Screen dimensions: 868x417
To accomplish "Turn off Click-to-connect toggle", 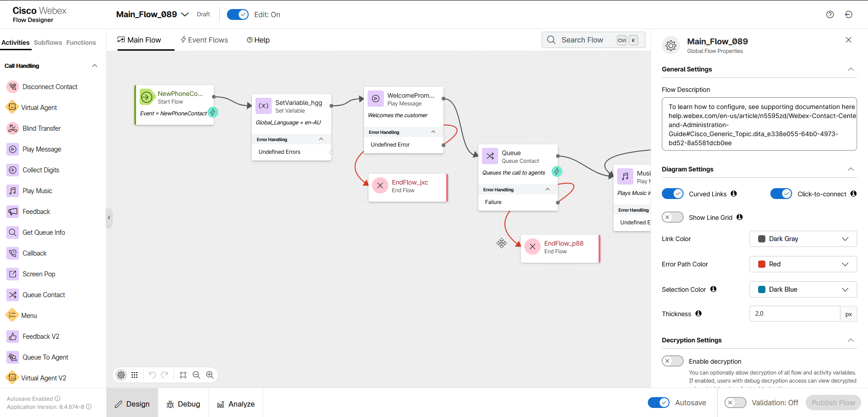I will coord(781,194).
